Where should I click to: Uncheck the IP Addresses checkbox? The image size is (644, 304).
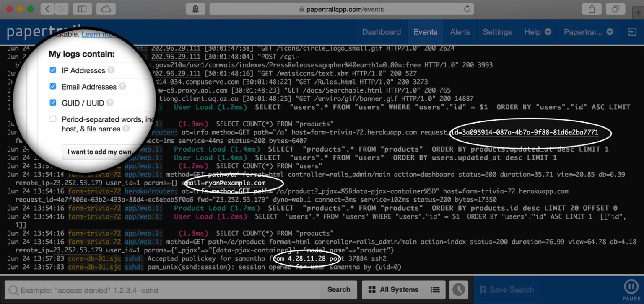pos(53,70)
